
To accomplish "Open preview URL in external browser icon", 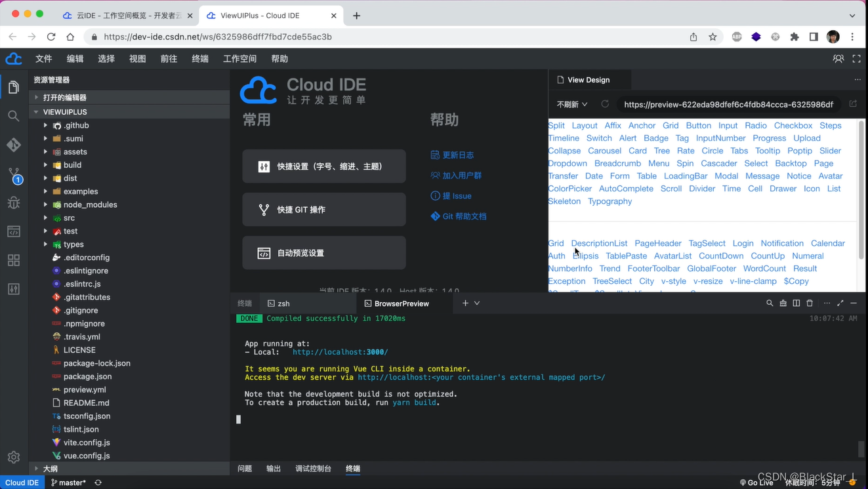I will (x=853, y=104).
